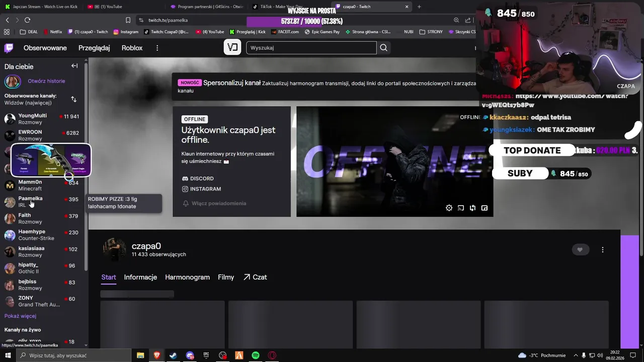Click the rotate icon in the player controls
Screen dimensions: 644x362
(472, 208)
